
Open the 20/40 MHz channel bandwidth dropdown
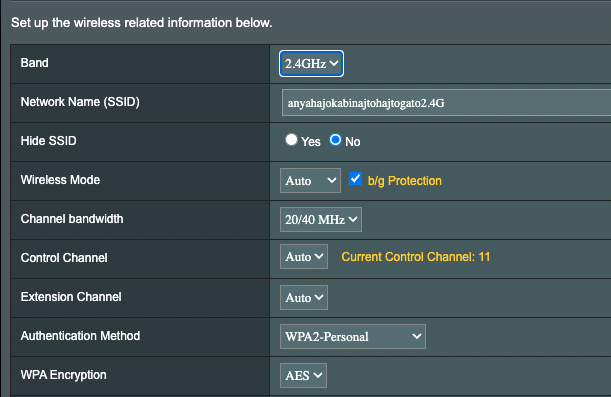point(321,219)
